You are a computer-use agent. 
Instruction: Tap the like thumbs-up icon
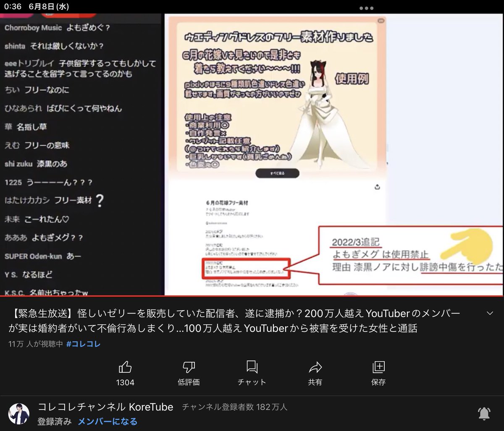click(125, 367)
